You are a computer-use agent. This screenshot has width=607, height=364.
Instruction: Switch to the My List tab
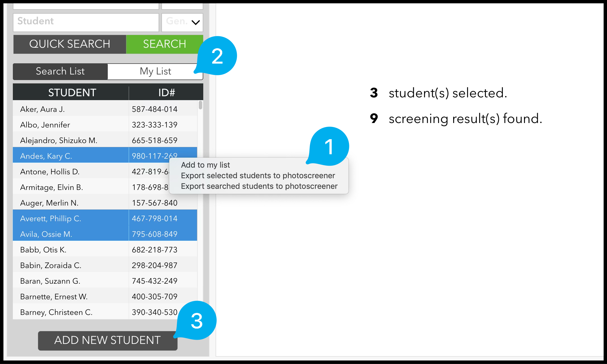click(x=155, y=71)
